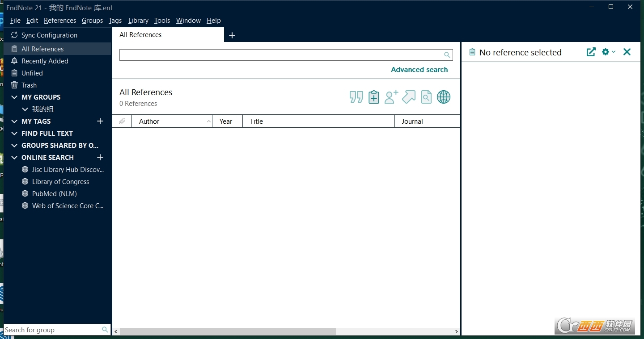Open reference in new window via pop-out icon
644x339 pixels.
click(591, 52)
